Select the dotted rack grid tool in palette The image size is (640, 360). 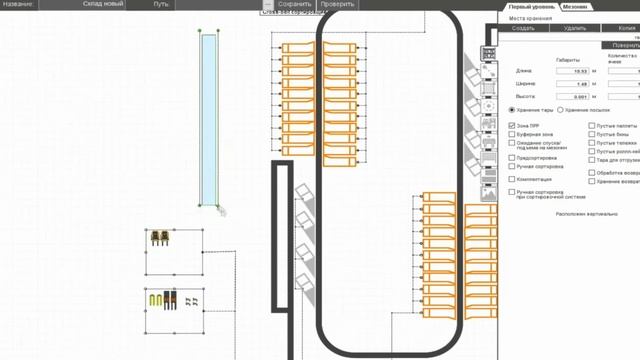[489, 88]
